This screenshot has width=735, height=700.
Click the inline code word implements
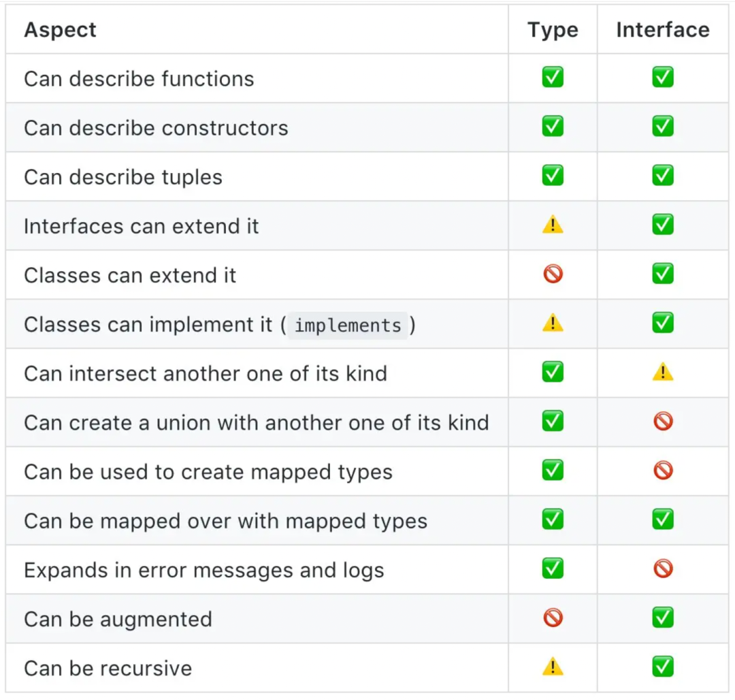pos(348,325)
